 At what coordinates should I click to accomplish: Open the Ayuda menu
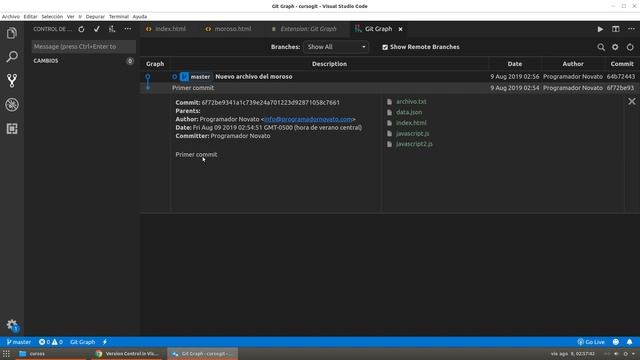pos(140,17)
